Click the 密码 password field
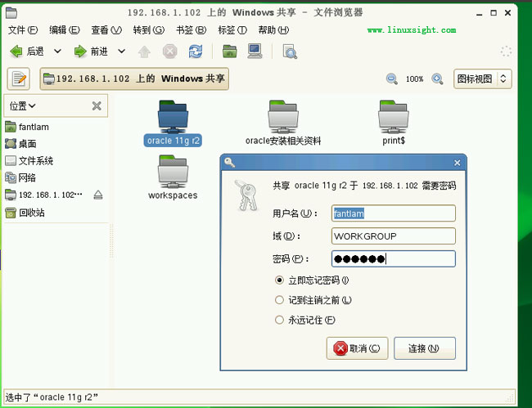Image resolution: width=532 pixels, height=408 pixels. [393, 259]
